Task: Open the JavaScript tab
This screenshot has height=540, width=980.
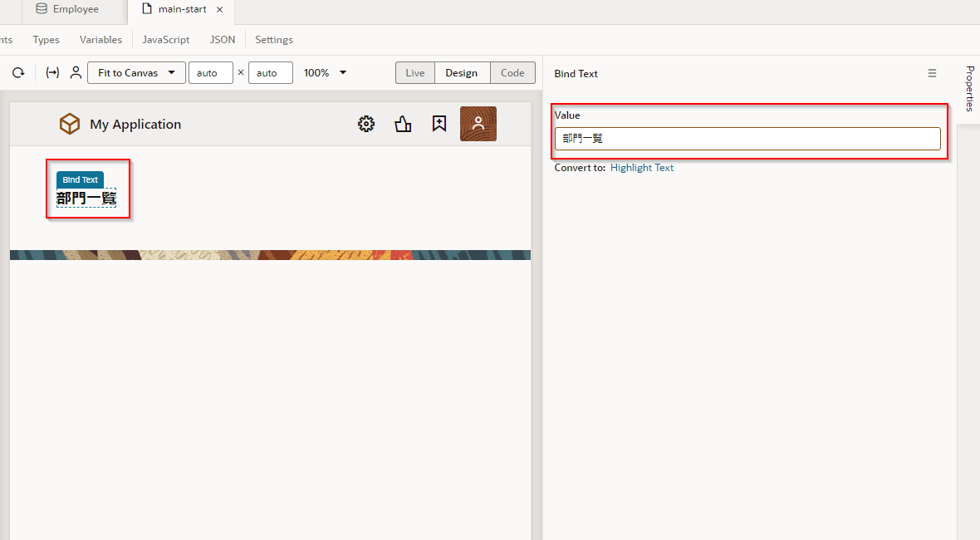Action: pyautogui.click(x=165, y=40)
